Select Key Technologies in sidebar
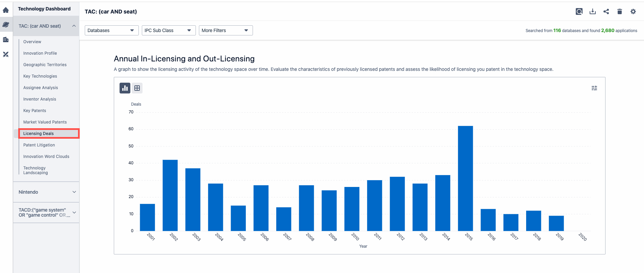 click(x=40, y=76)
